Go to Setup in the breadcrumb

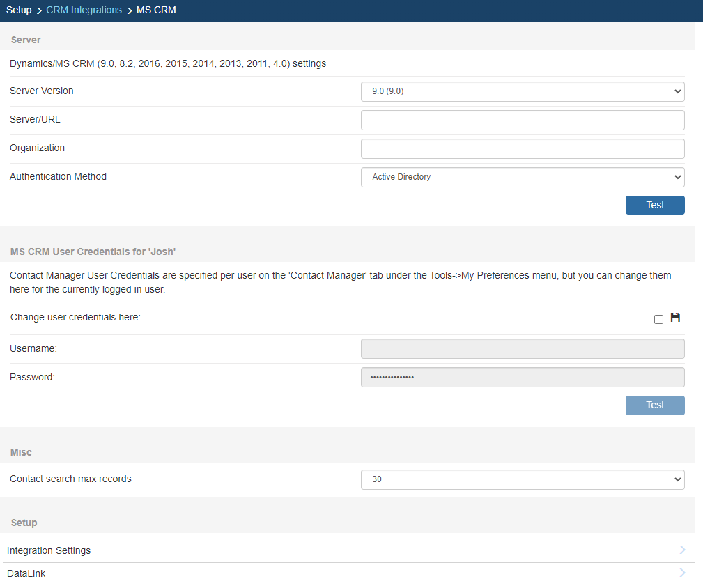[19, 10]
